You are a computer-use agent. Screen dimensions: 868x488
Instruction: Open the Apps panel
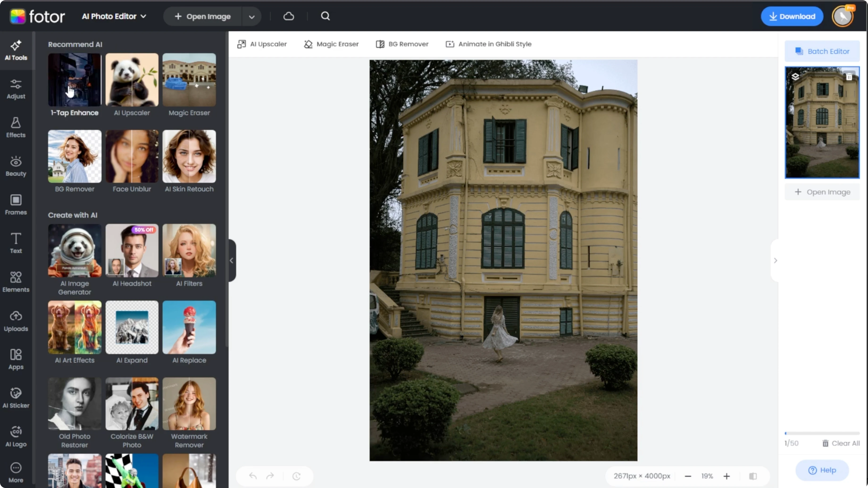[x=16, y=360]
